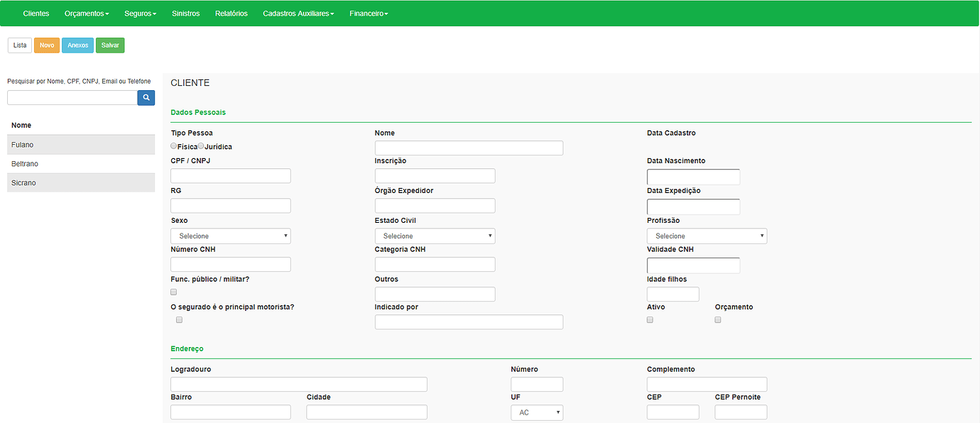
Task: Enable the Orçamento checkbox
Action: pyautogui.click(x=718, y=320)
